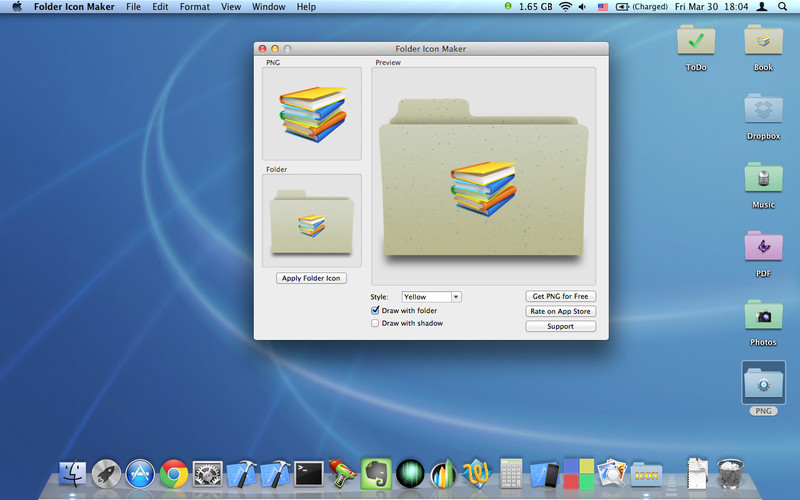This screenshot has width=800, height=500.
Task: Open Spotlight search magnifier
Action: click(782, 7)
